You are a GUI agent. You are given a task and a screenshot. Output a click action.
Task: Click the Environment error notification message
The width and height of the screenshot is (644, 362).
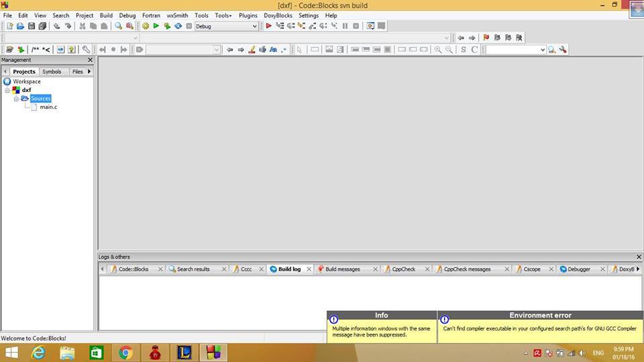539,328
